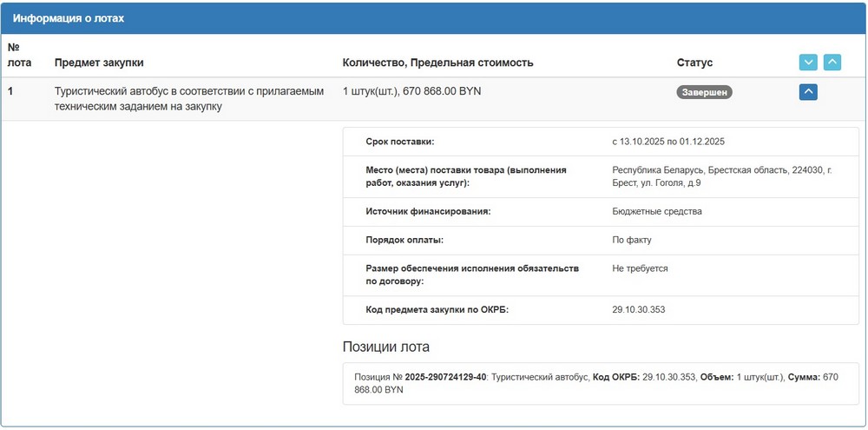868x430 pixels.
Task: Click the lot number '1' cell
Action: [x=10, y=91]
